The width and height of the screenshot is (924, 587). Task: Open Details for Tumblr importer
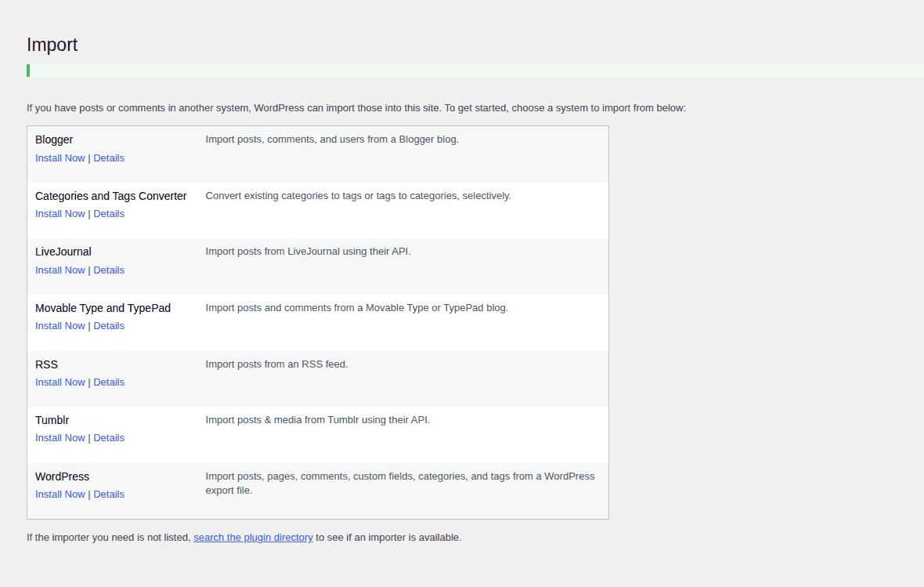[109, 438]
